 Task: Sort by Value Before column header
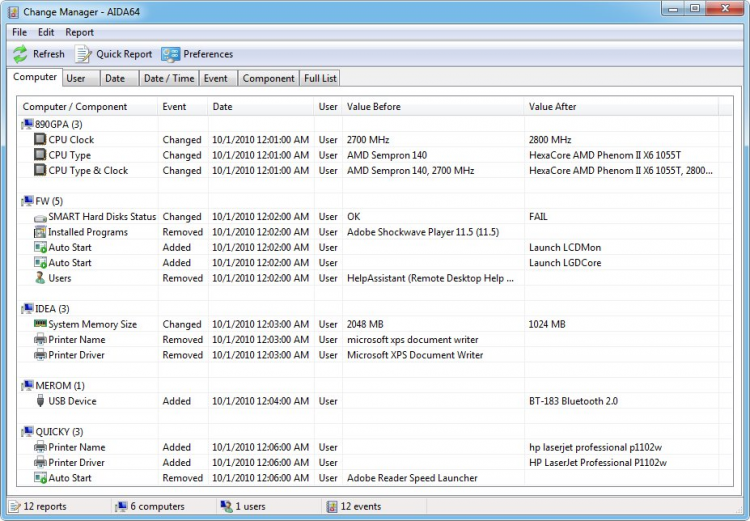433,107
